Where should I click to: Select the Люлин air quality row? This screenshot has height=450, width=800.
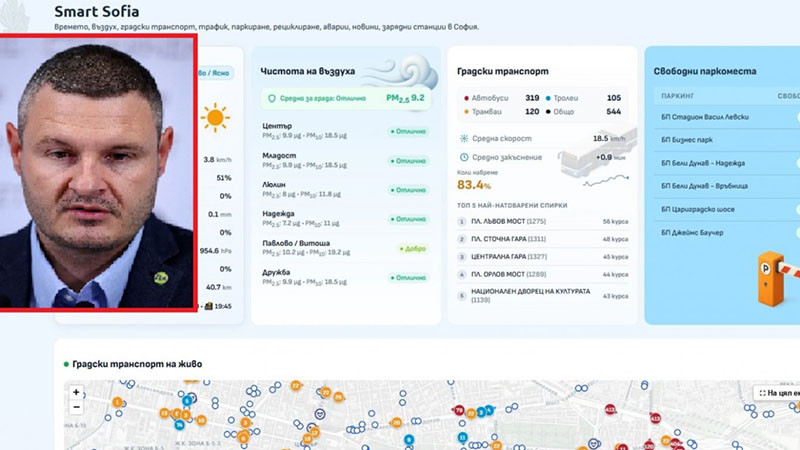tap(345, 189)
